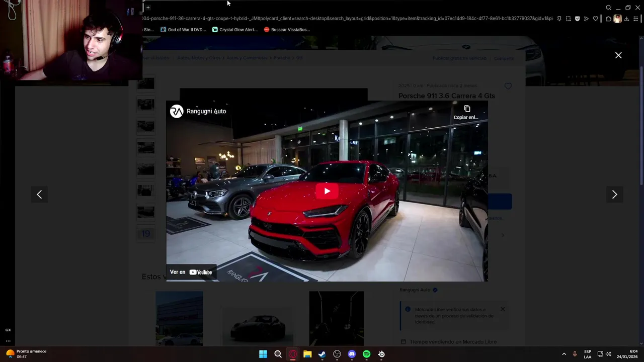Open Spotify from the taskbar
Viewport: 644px width, 362px height.
point(366,354)
